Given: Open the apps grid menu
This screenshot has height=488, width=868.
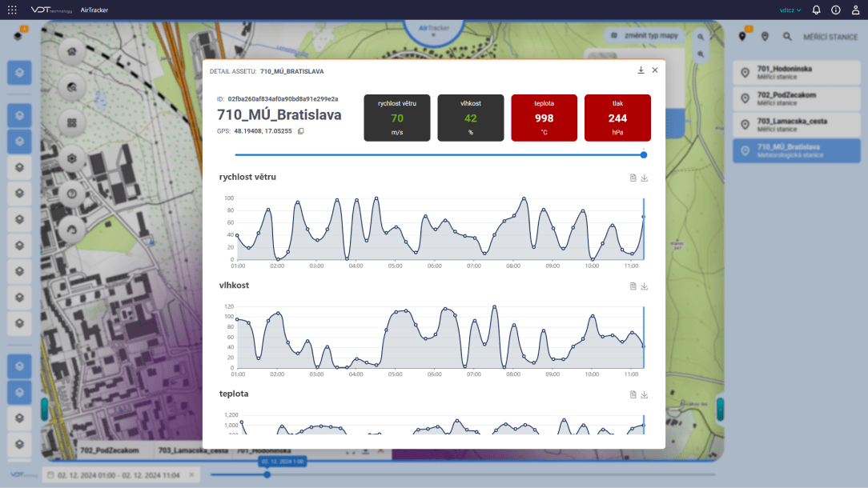Looking at the screenshot, I should pyautogui.click(x=12, y=10).
